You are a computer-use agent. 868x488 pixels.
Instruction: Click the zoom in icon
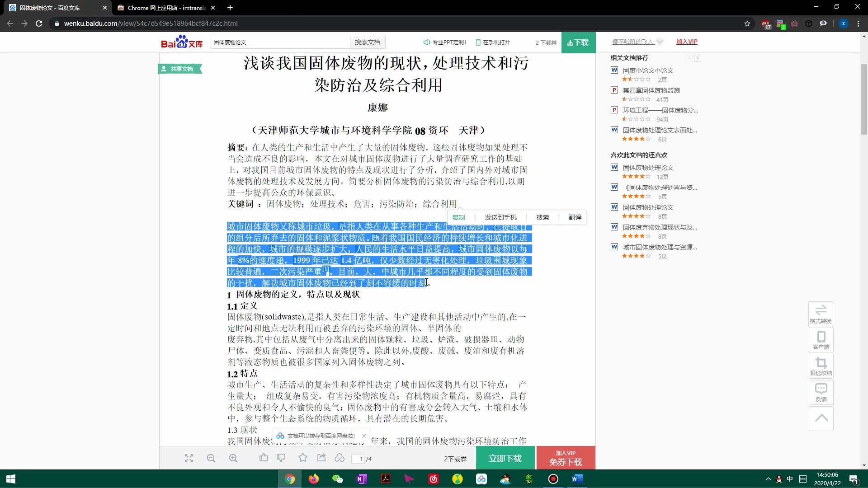click(x=234, y=458)
